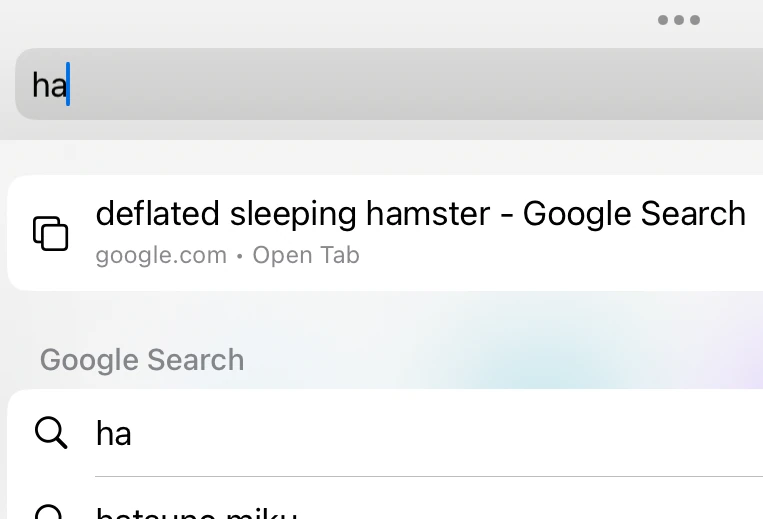
Task: Tap blank space right of "Open Tab" subtitle
Action: coord(560,257)
